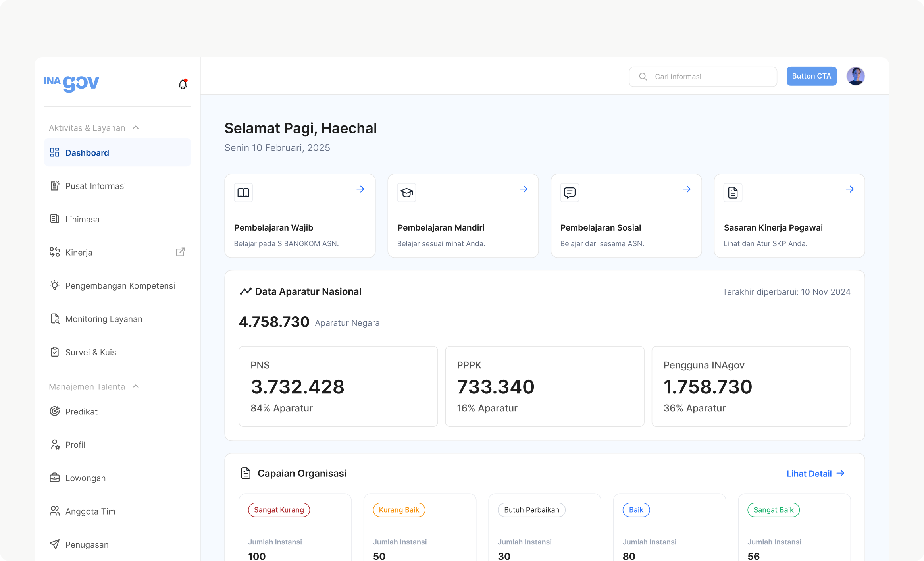
Task: Click chat icon in Pembelajaran Sosial card
Action: tap(570, 193)
